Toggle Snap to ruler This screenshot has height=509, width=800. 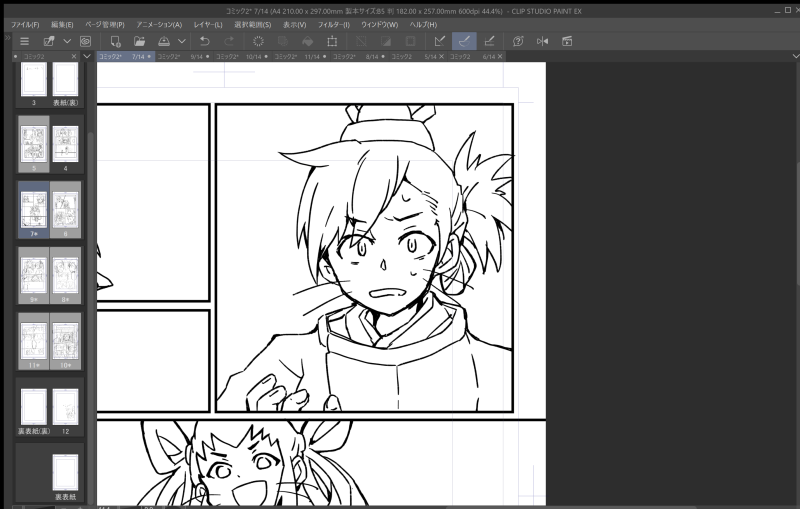tap(440, 41)
